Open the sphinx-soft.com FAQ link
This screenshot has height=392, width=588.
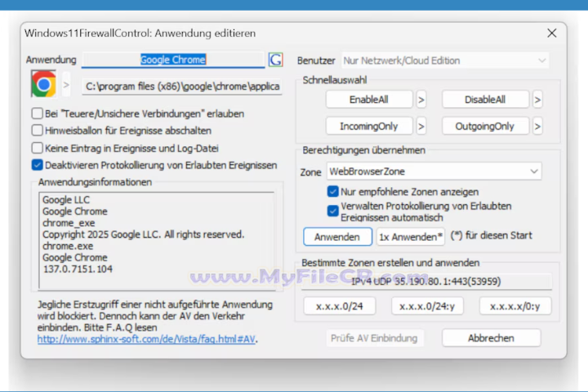pyautogui.click(x=146, y=339)
